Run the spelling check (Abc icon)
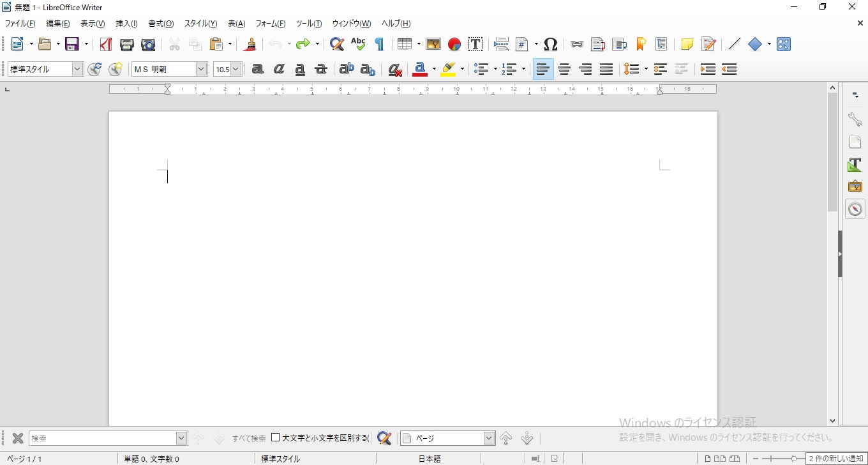868x465 pixels. (358, 44)
